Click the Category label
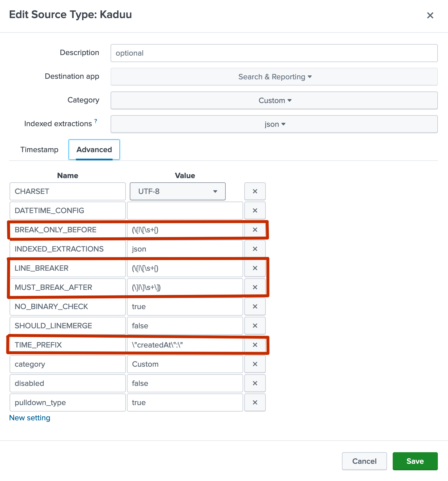This screenshot has width=448, height=481. pos(84,100)
